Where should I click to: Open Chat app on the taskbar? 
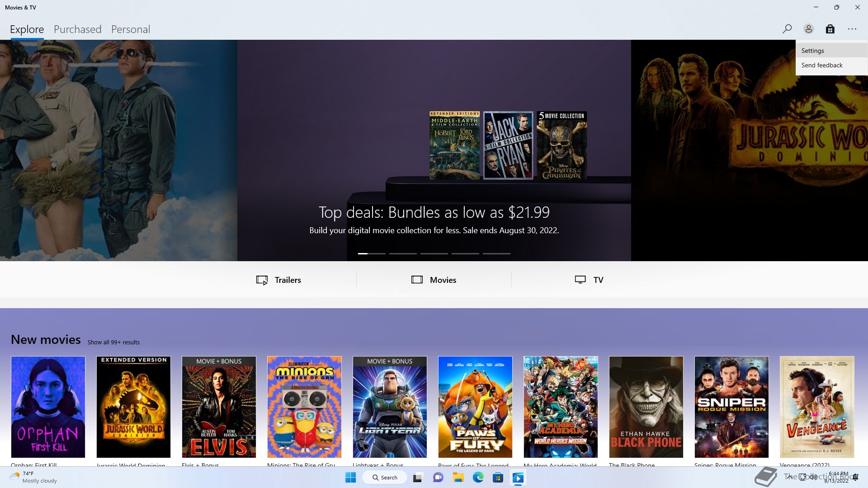click(438, 478)
